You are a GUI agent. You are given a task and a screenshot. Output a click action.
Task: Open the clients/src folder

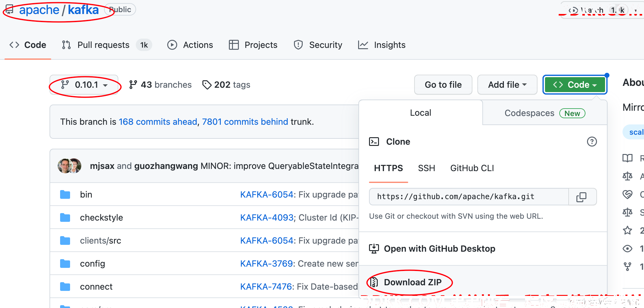pos(100,240)
